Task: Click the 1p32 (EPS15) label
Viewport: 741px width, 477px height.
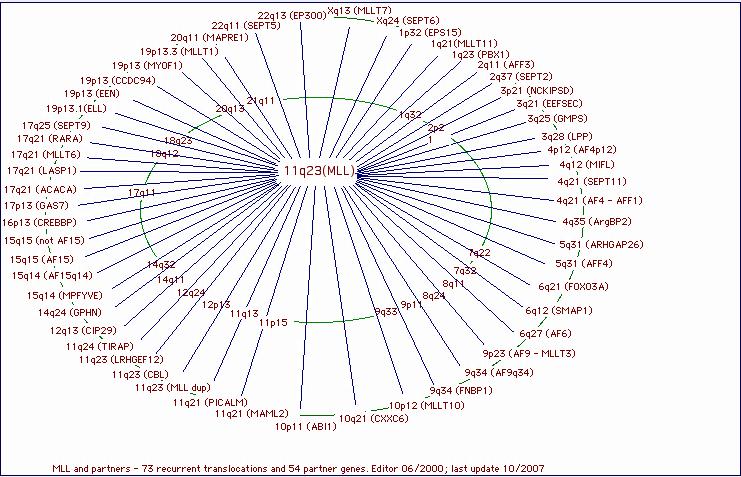Action: tap(430, 33)
